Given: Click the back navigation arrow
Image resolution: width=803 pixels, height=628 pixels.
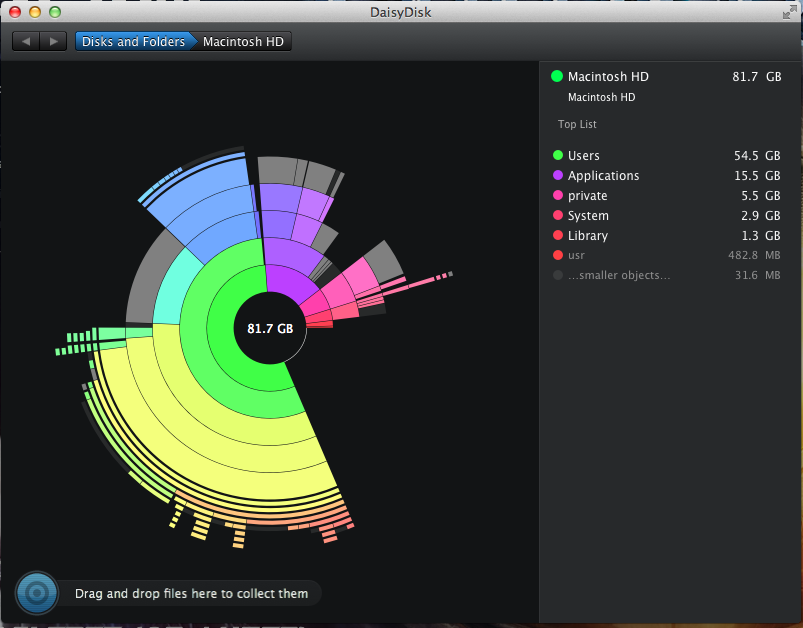Looking at the screenshot, I should (x=26, y=41).
